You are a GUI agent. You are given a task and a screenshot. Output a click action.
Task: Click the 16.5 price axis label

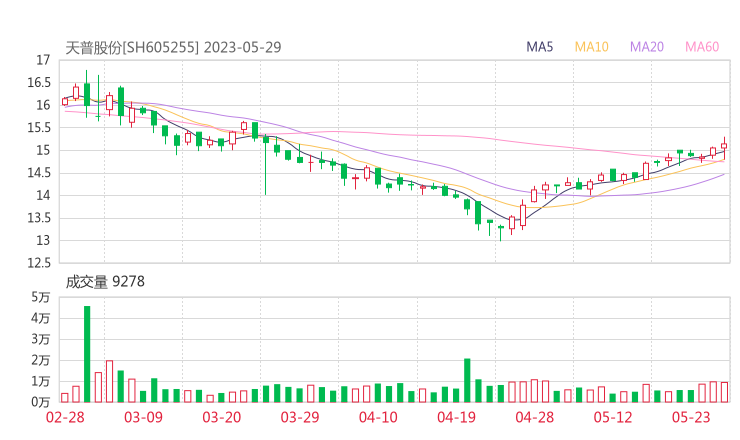(x=39, y=83)
